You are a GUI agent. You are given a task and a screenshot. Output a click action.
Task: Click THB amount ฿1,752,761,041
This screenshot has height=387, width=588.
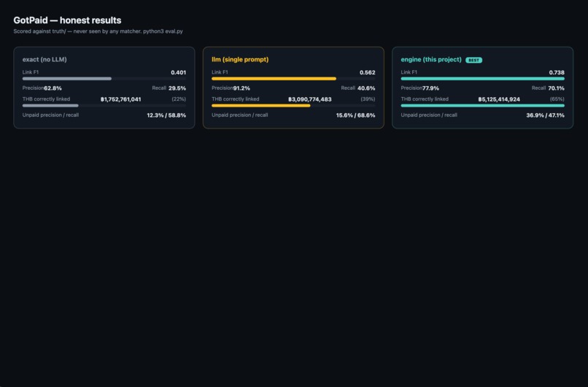pyautogui.click(x=121, y=99)
